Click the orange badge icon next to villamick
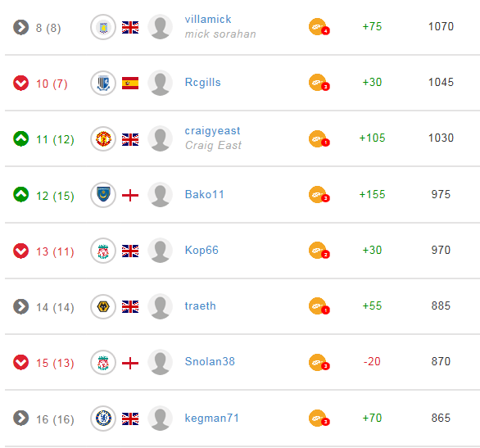The height and width of the screenshot is (448, 480). click(319, 27)
